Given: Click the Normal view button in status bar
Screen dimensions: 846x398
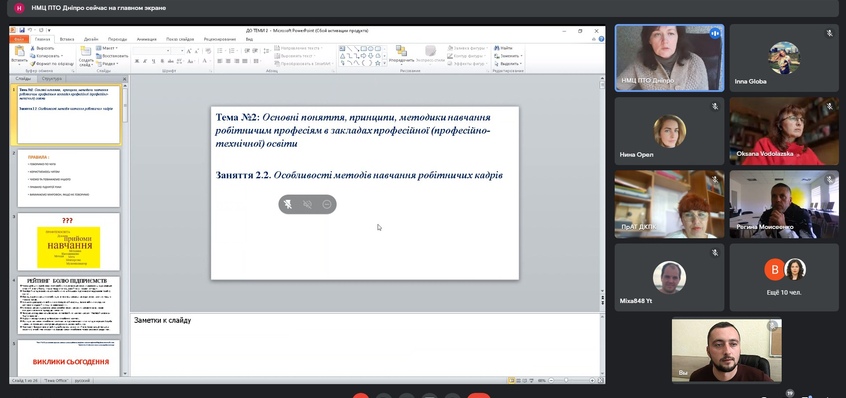Looking at the screenshot, I should (x=511, y=380).
